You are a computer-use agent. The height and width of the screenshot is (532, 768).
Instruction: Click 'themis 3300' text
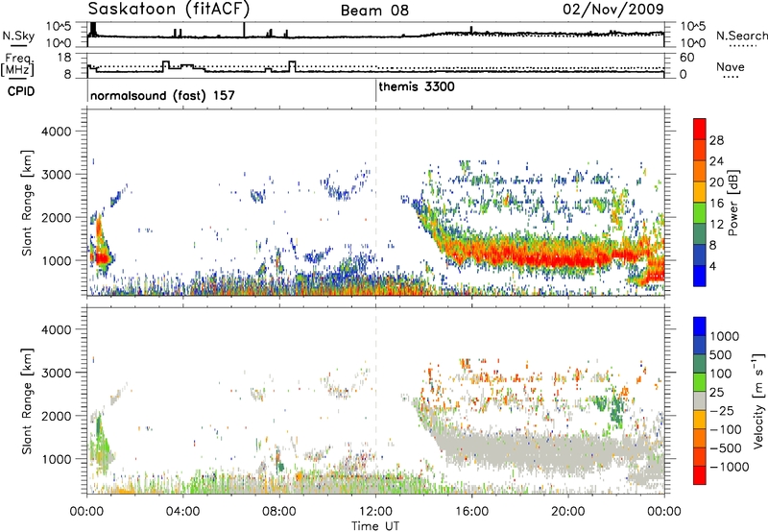click(x=417, y=86)
